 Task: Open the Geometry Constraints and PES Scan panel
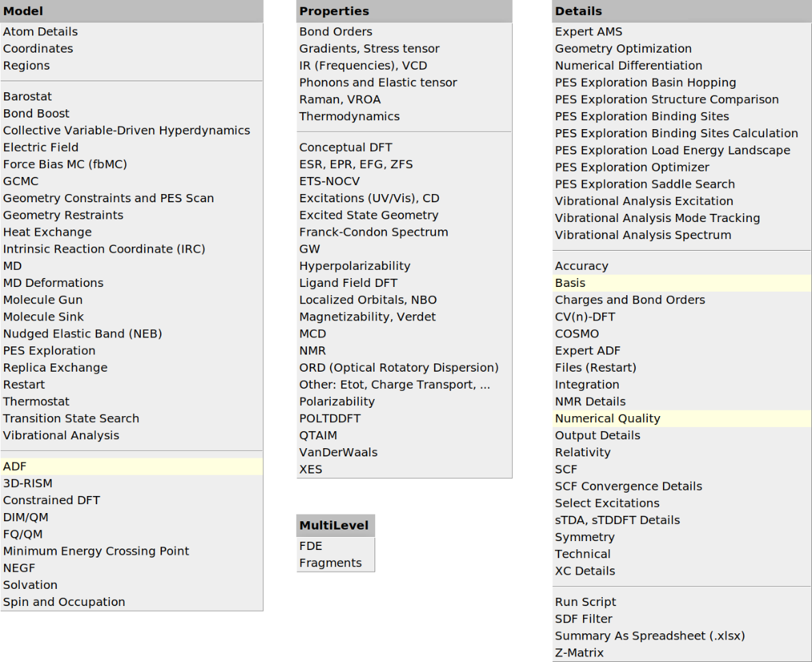108,197
